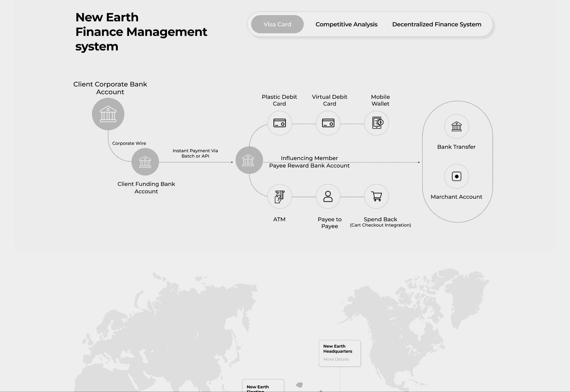Select the Virtual Debit Card icon
570x392 pixels.
point(328,123)
